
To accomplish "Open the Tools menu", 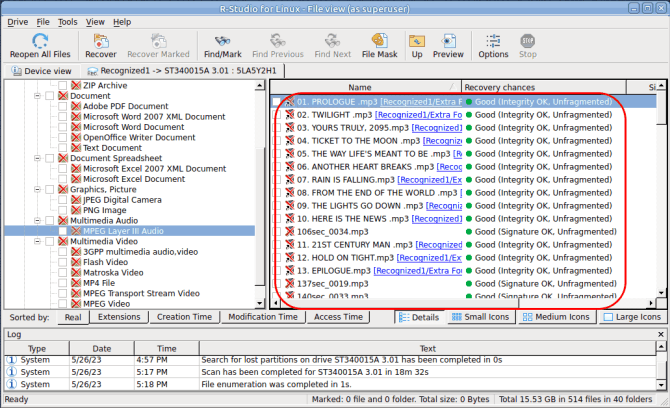I will coord(68,22).
